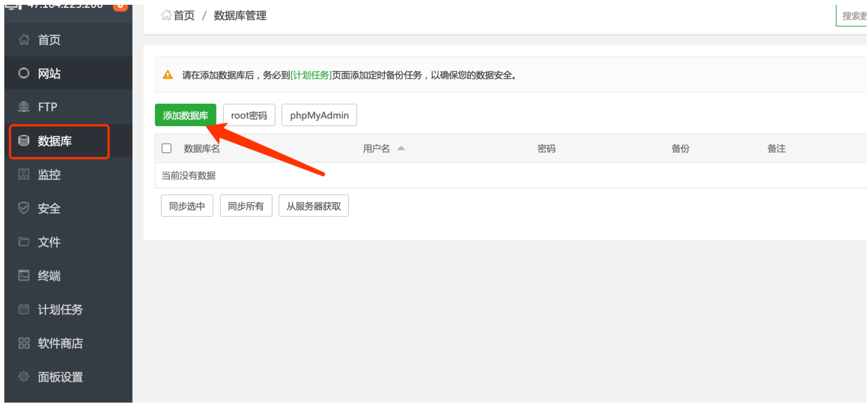Click the orange notification badge
This screenshot has height=405, width=868.
(121, 7)
